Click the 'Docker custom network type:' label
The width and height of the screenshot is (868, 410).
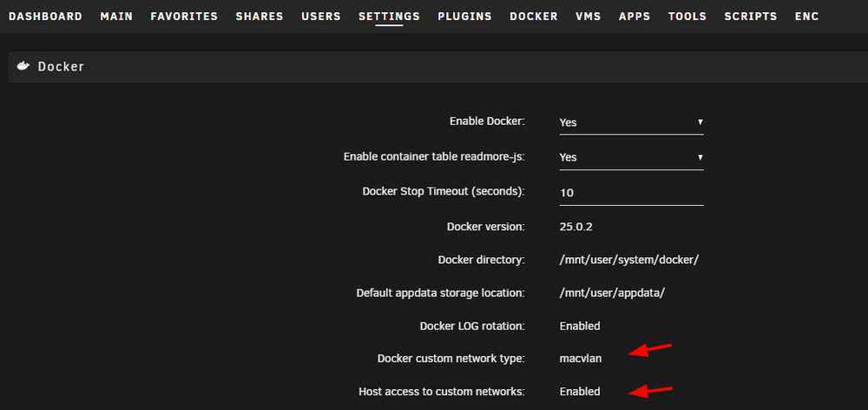pyautogui.click(x=451, y=359)
